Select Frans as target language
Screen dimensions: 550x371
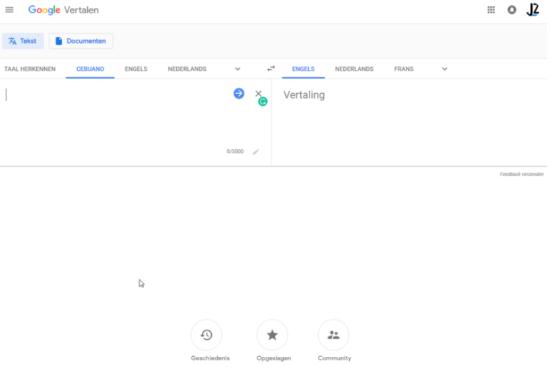[x=404, y=69]
